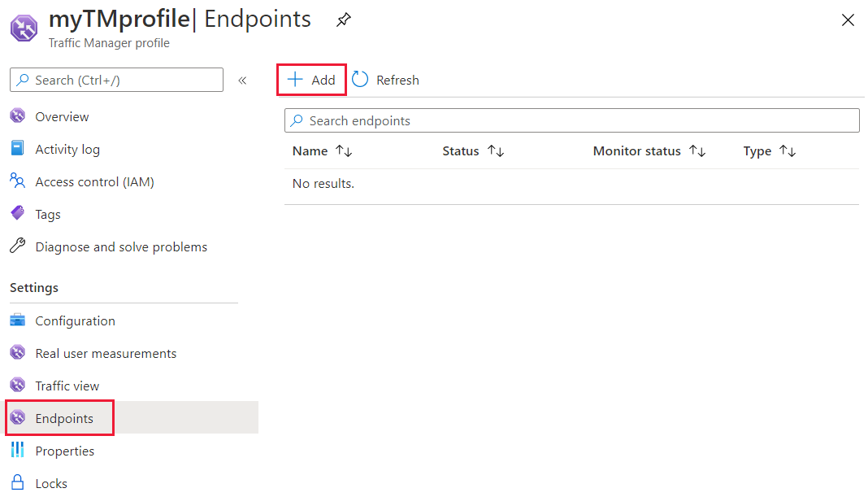Click the Properties bars icon
Screen dimensions: 868x497
click(18, 451)
